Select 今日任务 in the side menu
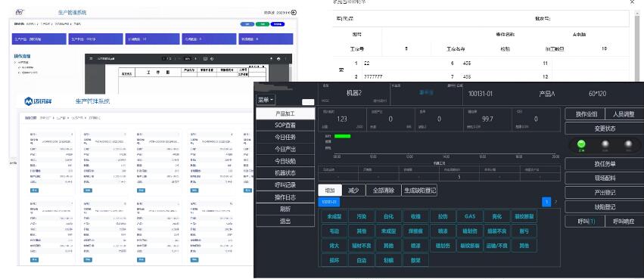Viewport: 644px width, 279px height. [285, 138]
